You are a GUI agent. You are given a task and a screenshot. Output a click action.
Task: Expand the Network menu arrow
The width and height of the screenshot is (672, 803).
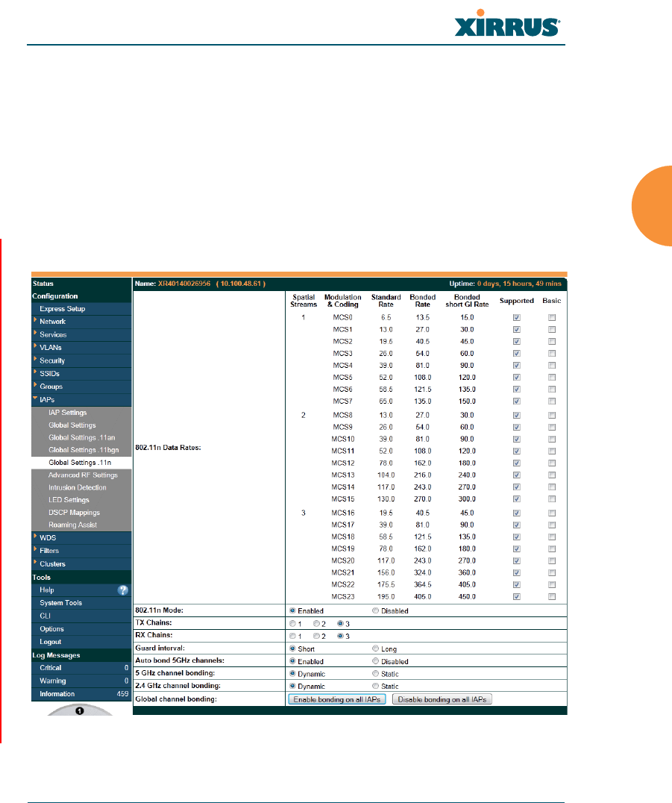coord(35,320)
